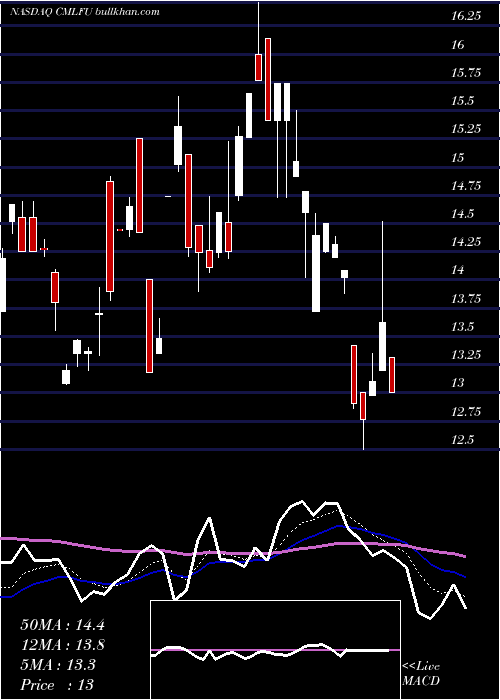The width and height of the screenshot is (500, 700).
Task: Click the 12.75 price axis label
Action: [467, 411]
